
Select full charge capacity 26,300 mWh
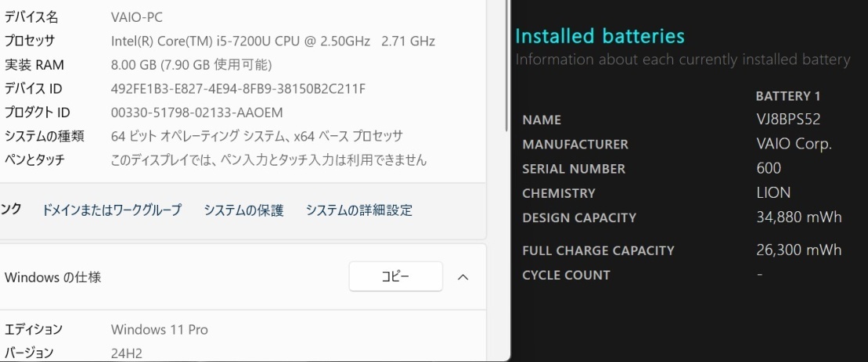click(x=799, y=250)
